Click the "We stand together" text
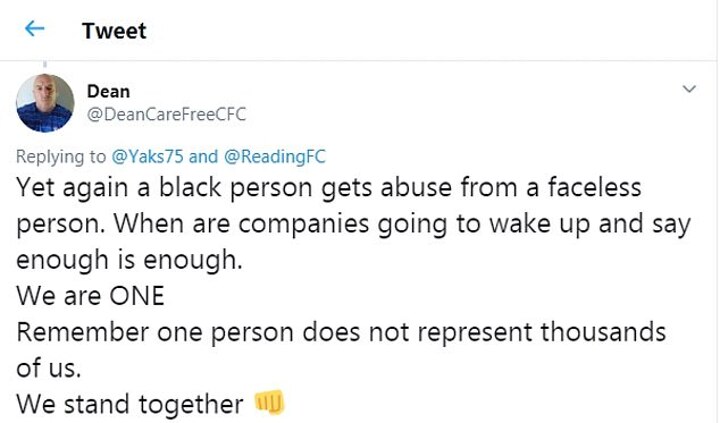 point(130,404)
